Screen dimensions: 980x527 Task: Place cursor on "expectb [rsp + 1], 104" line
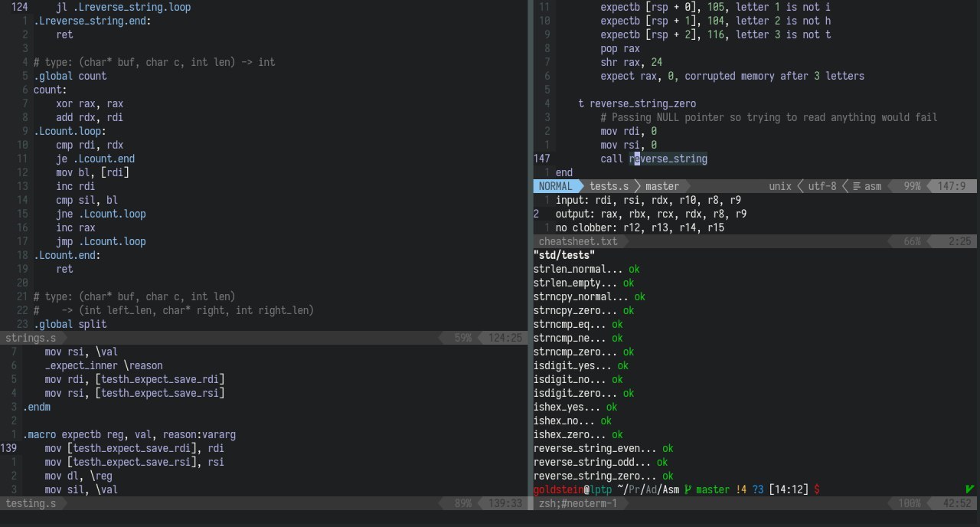pyautogui.click(x=716, y=21)
